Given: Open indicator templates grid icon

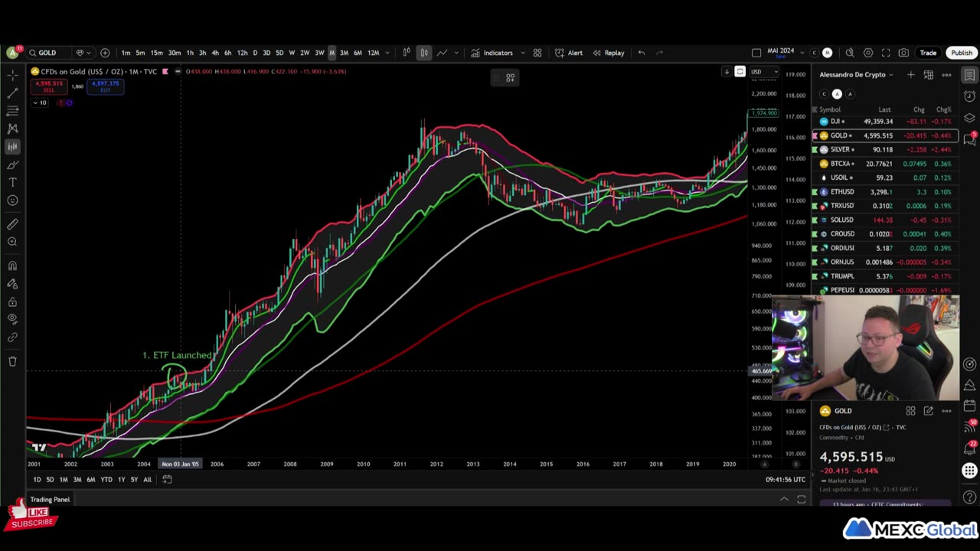Looking at the screenshot, I should (537, 53).
